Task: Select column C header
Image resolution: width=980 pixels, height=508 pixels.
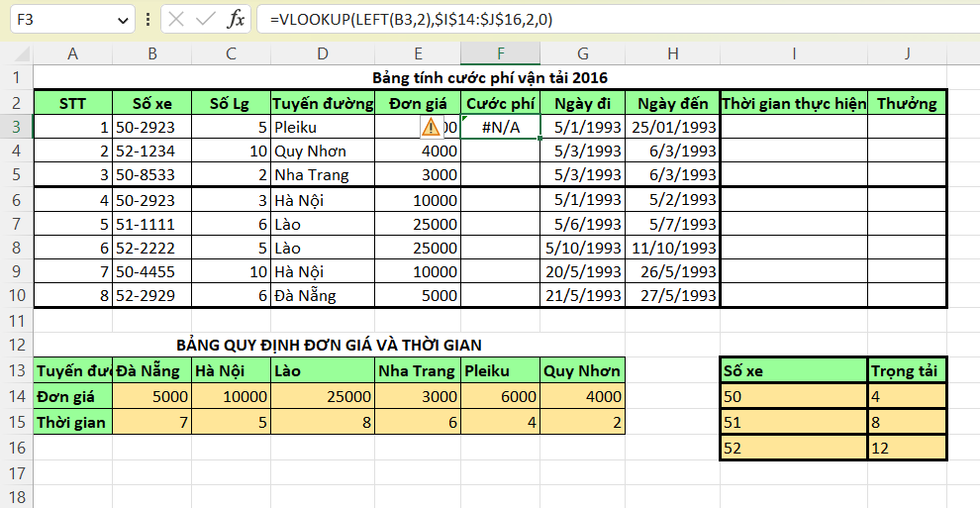Action: 232,53
